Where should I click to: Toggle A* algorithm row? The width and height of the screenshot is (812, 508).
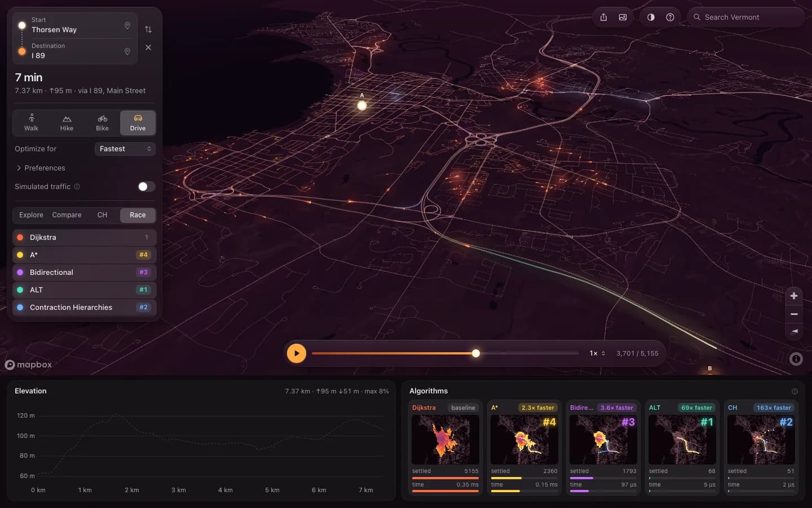(x=84, y=255)
